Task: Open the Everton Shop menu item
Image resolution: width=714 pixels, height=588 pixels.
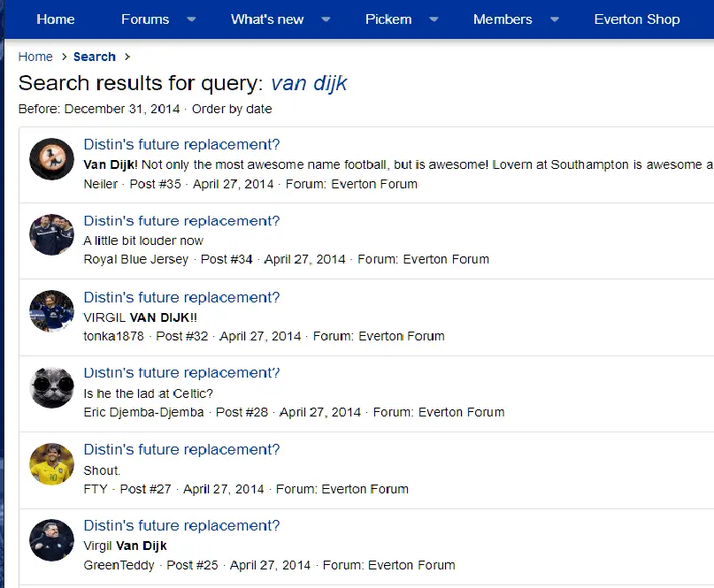Action: pos(636,19)
